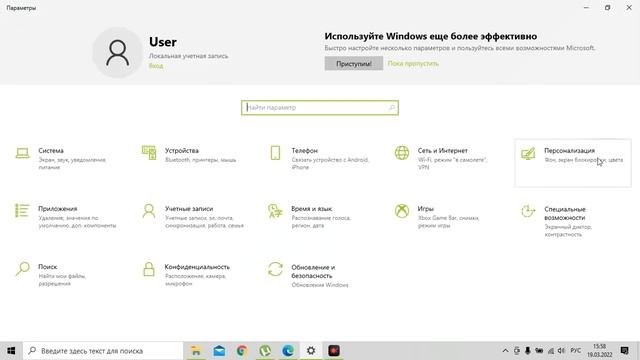Open the Персонализация settings category
Viewport: 640px width, 360px height.
(x=573, y=163)
